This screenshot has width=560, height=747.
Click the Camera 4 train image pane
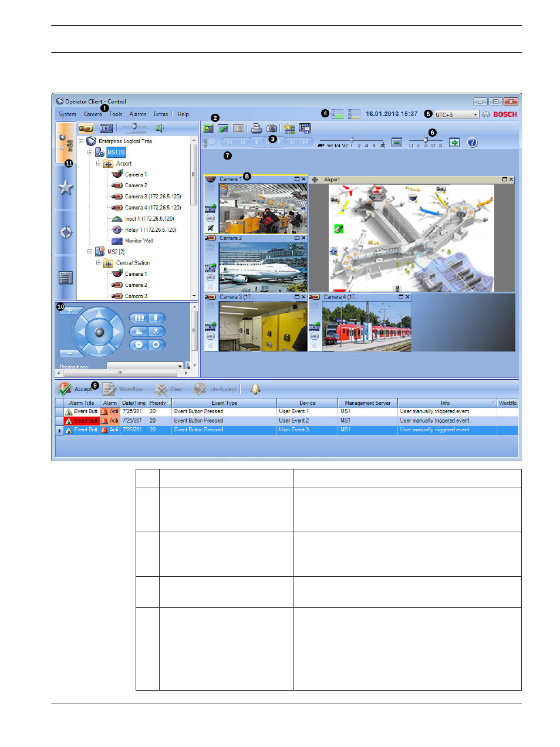click(x=366, y=326)
